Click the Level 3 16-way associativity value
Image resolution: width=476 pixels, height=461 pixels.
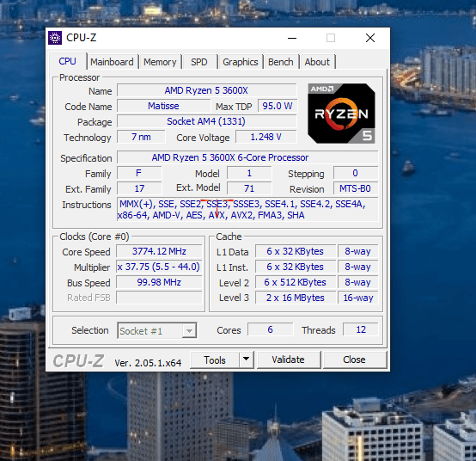358,298
